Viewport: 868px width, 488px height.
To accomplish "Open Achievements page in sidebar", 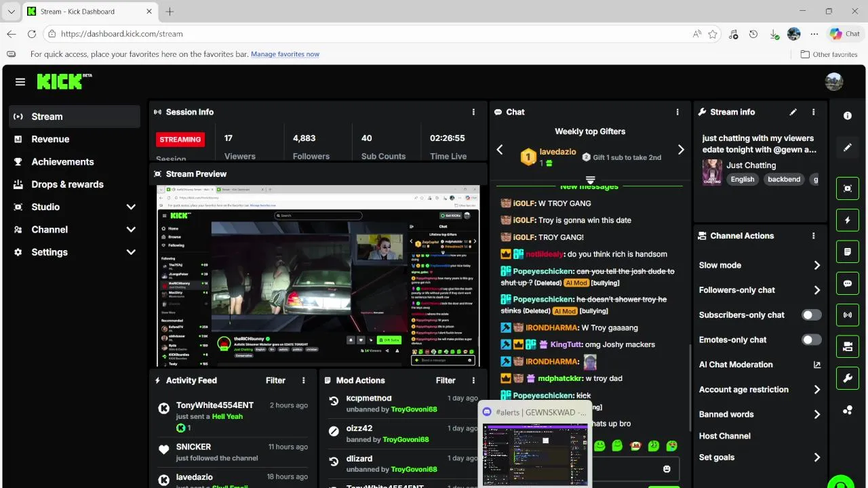I will pos(75,162).
